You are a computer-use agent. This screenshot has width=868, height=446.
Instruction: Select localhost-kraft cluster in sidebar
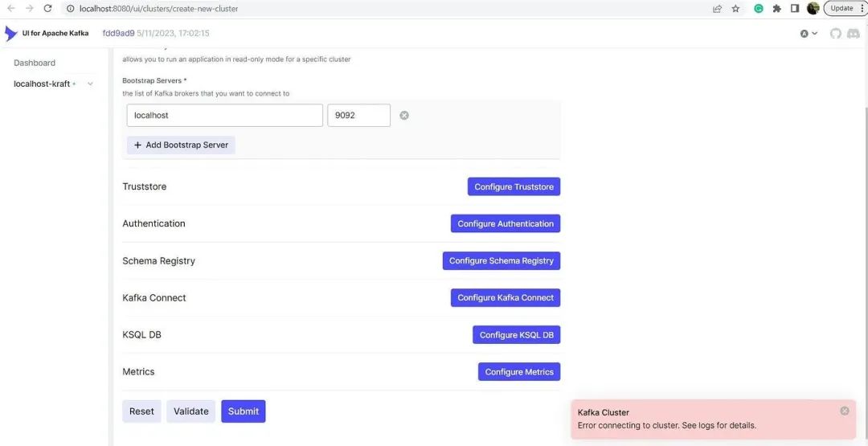(x=42, y=84)
